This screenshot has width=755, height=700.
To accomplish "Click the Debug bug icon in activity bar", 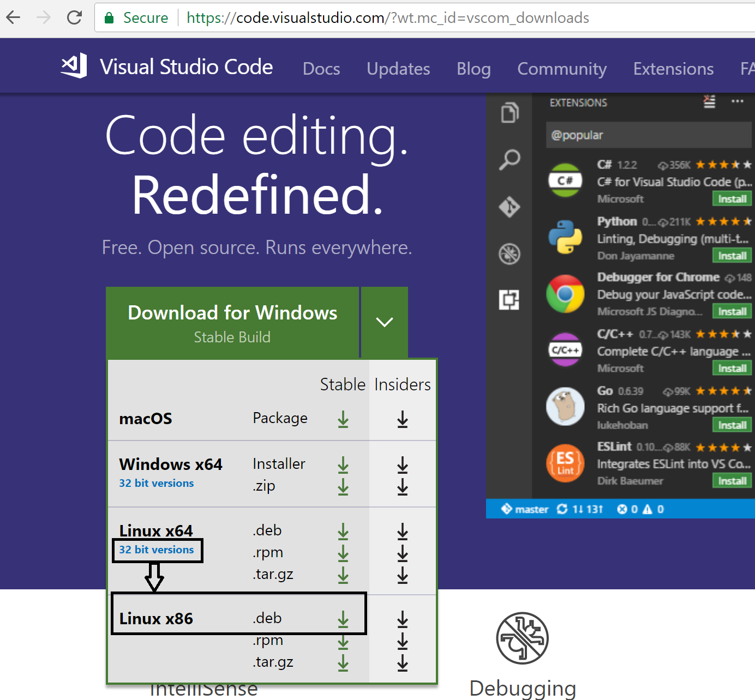I will click(x=510, y=254).
